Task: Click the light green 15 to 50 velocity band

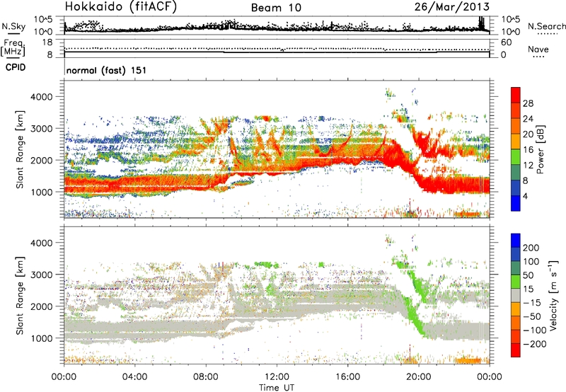Action: 516,282
